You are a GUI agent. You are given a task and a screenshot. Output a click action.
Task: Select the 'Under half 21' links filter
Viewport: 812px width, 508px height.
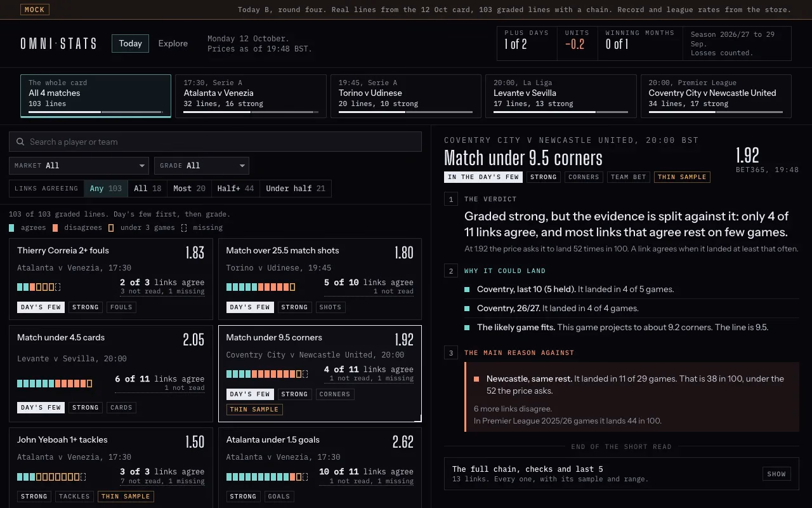[x=296, y=189]
